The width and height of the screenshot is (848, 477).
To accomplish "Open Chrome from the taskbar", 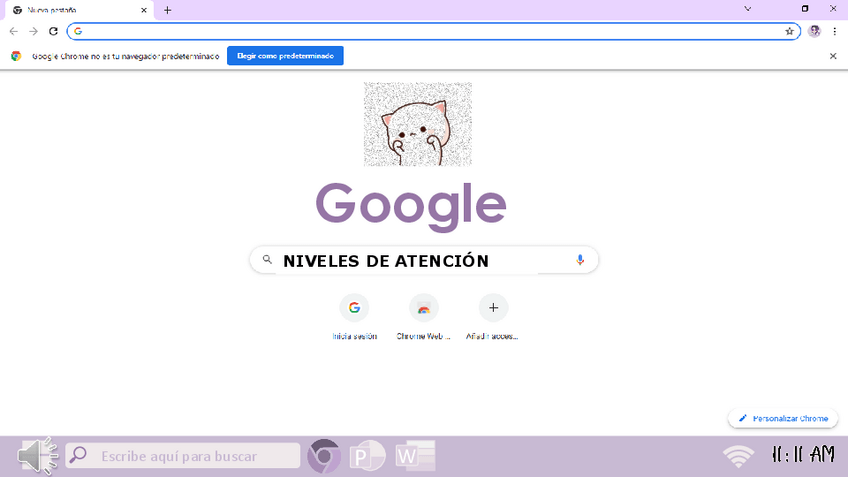I will pos(324,456).
